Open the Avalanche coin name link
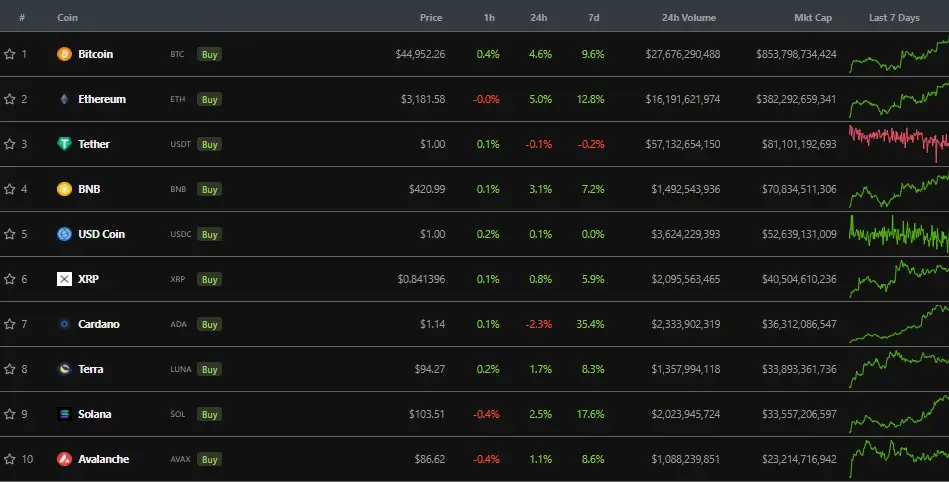 coord(103,459)
